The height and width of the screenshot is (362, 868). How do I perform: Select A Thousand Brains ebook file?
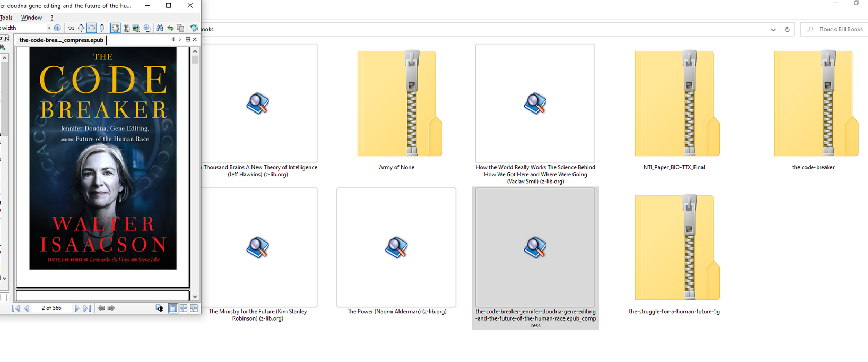pyautogui.click(x=258, y=104)
